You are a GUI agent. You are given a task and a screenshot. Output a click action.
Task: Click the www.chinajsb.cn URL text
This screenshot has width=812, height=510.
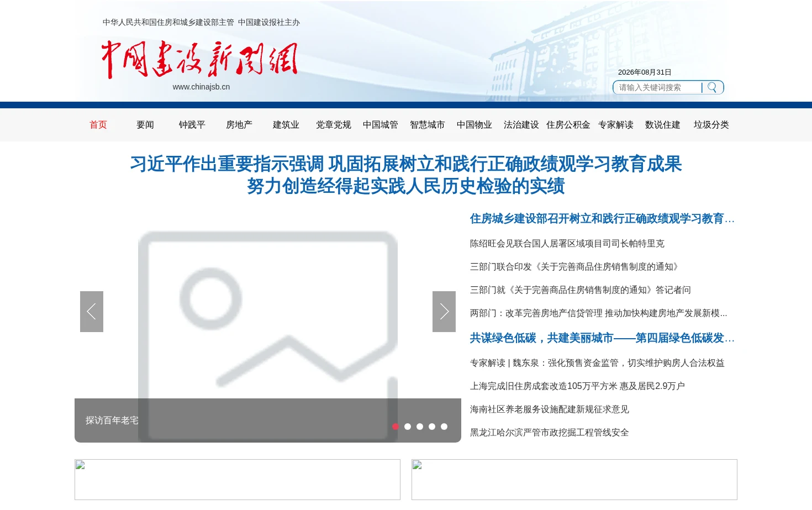pyautogui.click(x=201, y=87)
